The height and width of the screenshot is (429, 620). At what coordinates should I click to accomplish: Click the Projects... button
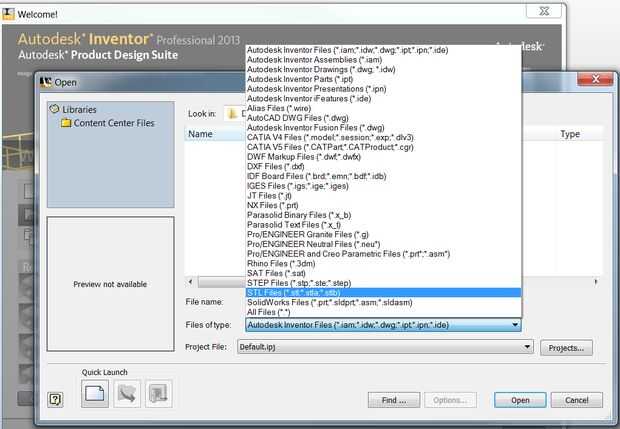tap(566, 348)
